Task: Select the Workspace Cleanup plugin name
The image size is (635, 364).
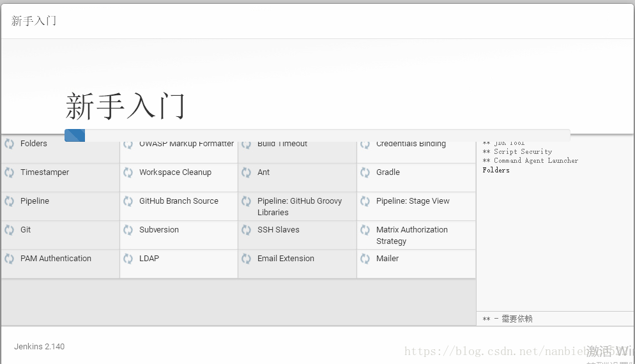Action: [175, 172]
